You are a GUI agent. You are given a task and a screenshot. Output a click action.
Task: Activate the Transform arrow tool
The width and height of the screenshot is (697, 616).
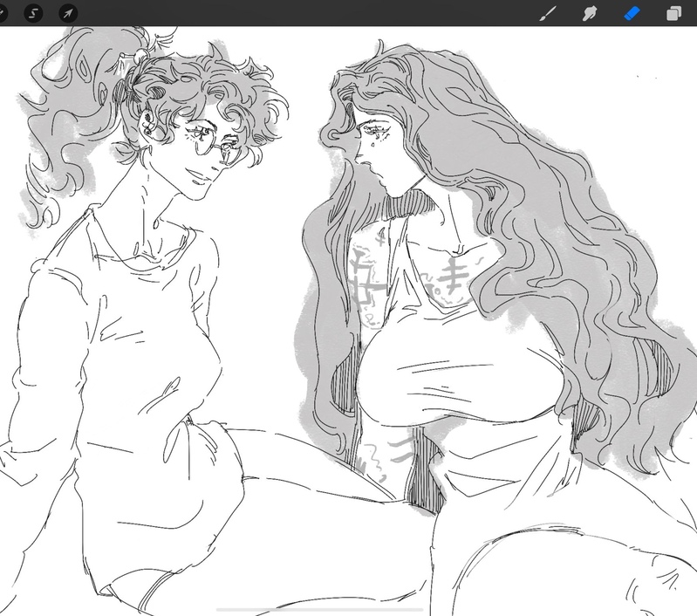[68, 13]
